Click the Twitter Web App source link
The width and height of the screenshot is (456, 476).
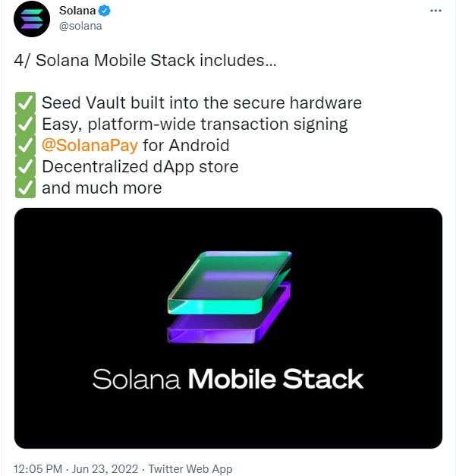coord(190,468)
